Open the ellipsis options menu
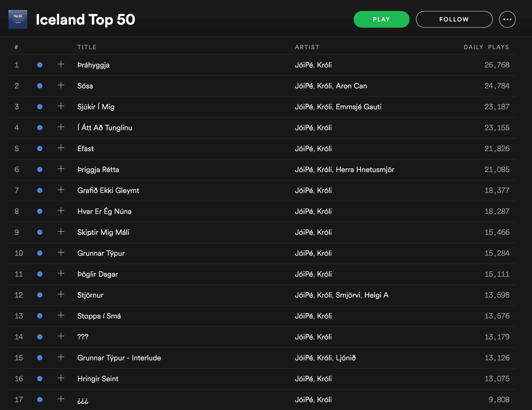532x410 pixels. 507,19
